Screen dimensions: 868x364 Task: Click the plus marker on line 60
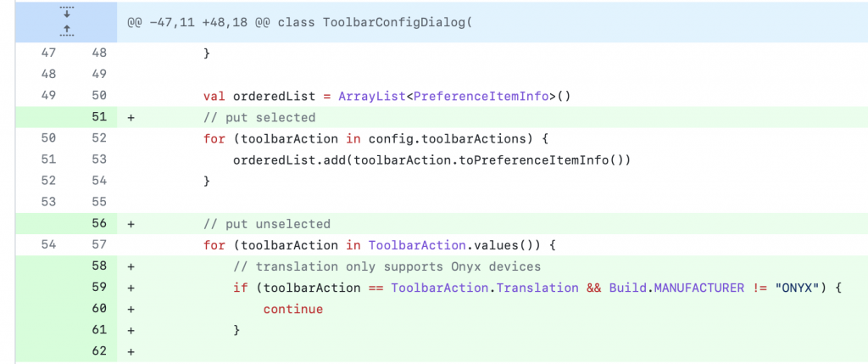(131, 309)
